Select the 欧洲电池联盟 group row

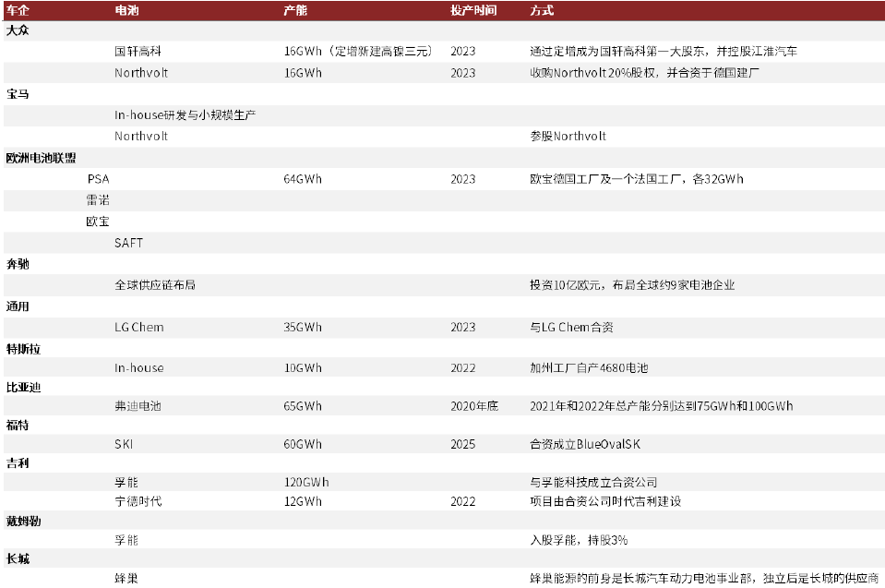[x=444, y=158]
